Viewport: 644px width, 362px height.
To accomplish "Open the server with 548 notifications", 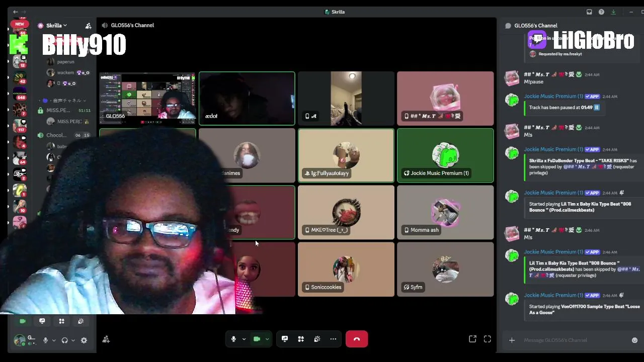I will pyautogui.click(x=19, y=93).
